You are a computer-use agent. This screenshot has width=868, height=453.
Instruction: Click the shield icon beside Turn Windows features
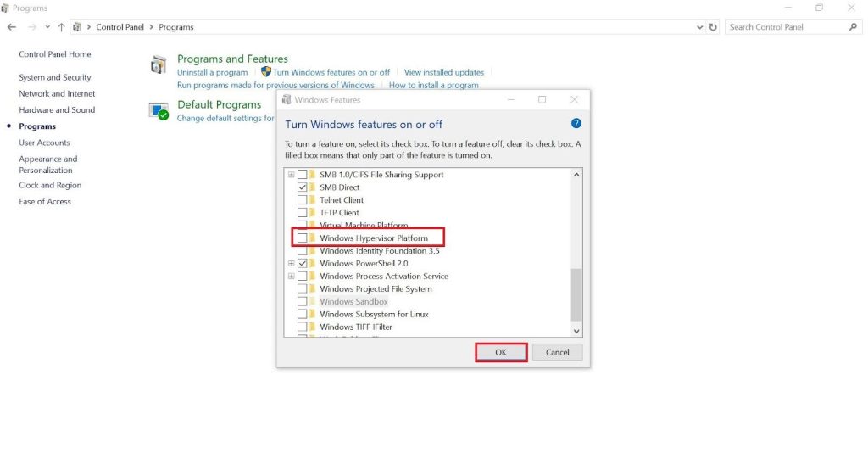tap(265, 71)
